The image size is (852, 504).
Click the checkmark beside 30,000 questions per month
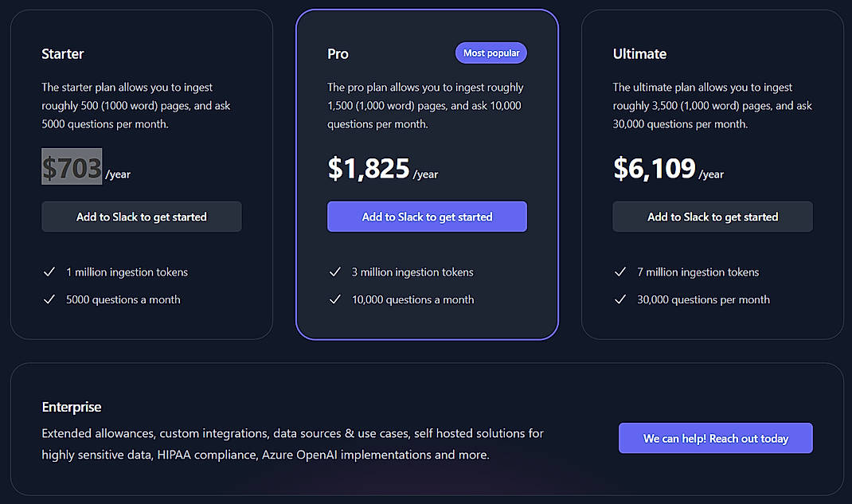(622, 299)
